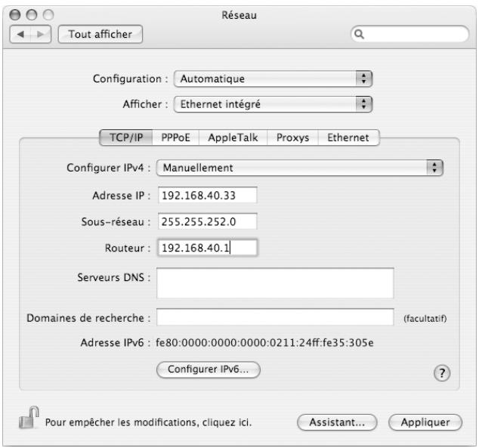The image size is (479, 448).
Task: Open the Configuration dropdown set to Automatique
Action: (x=273, y=79)
